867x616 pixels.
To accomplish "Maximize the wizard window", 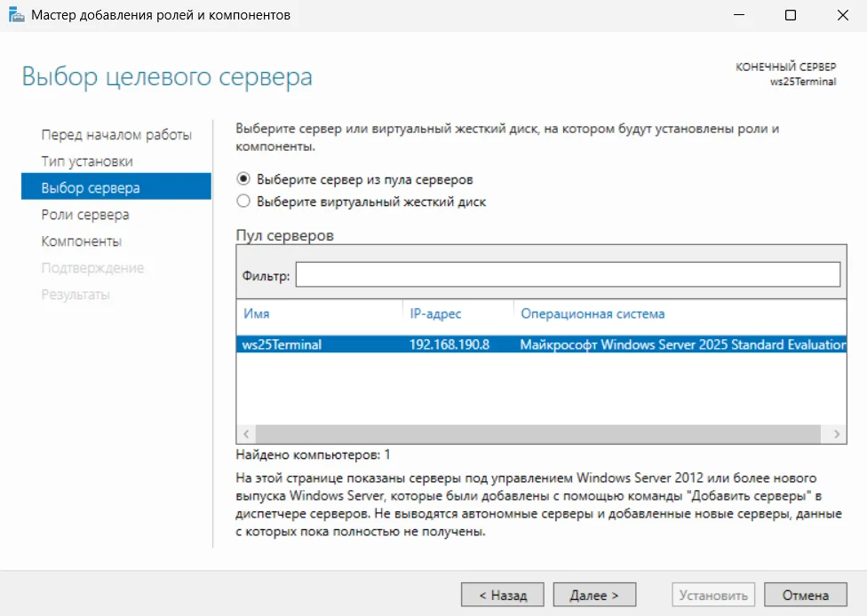I will pyautogui.click(x=791, y=15).
